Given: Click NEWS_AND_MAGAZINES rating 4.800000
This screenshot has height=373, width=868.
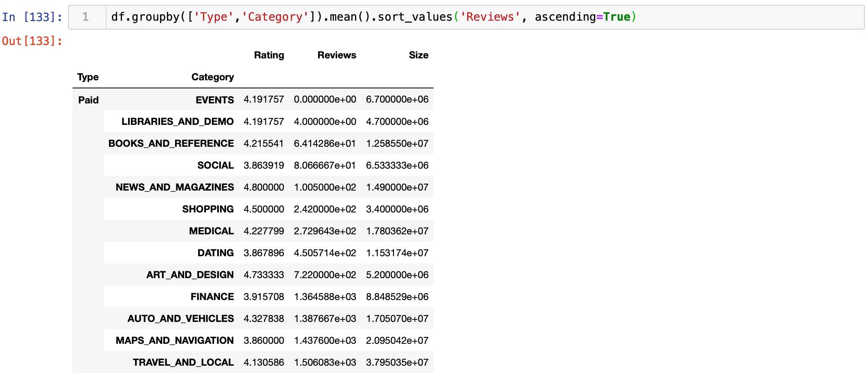Looking at the screenshot, I should pyautogui.click(x=264, y=187).
